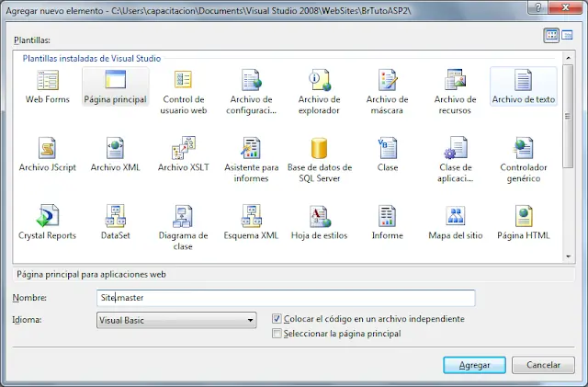Select Control de usuario web template
The image size is (588, 387).
click(x=184, y=91)
